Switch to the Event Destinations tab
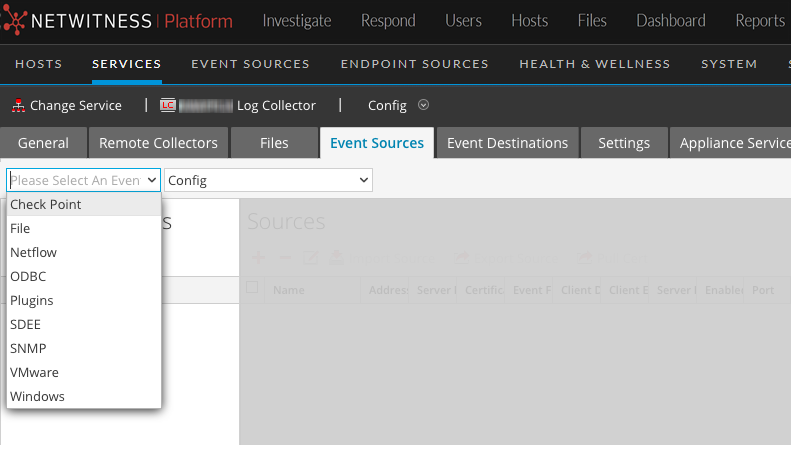 (x=507, y=143)
